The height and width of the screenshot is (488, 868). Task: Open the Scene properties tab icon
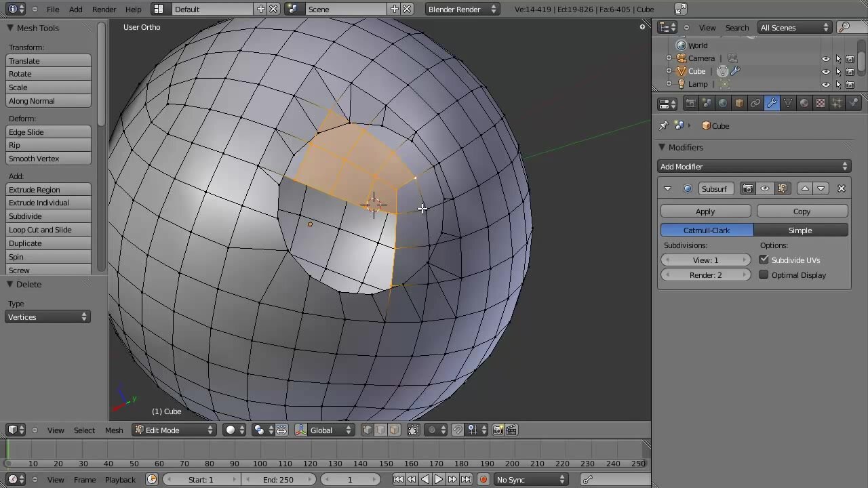point(707,103)
